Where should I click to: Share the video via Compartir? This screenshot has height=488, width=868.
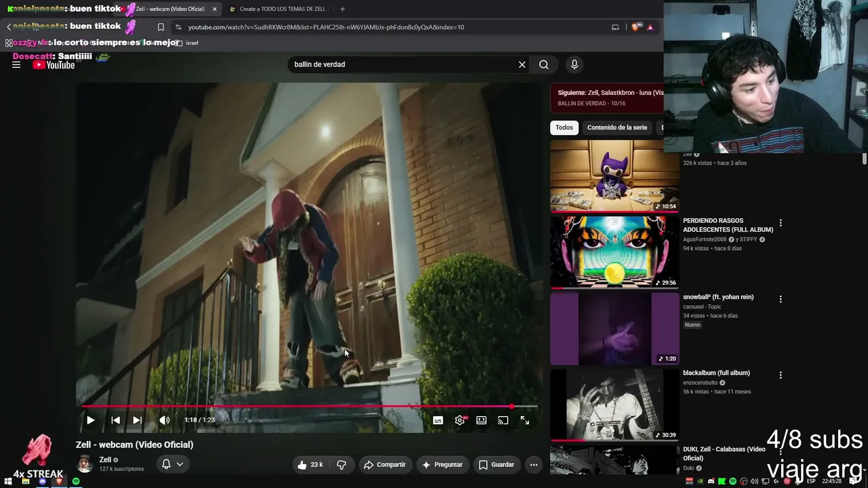(384, 465)
